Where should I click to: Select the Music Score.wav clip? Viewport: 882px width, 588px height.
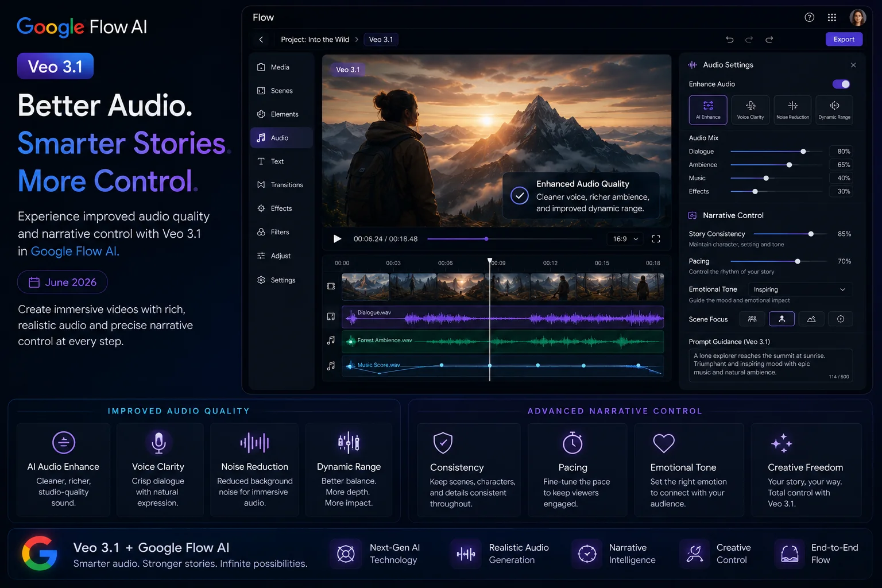[x=503, y=366]
